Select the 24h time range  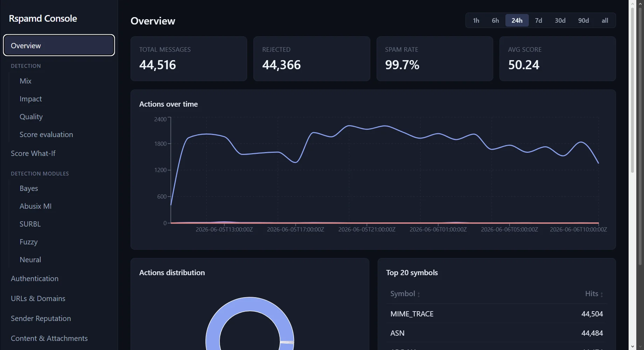click(517, 20)
